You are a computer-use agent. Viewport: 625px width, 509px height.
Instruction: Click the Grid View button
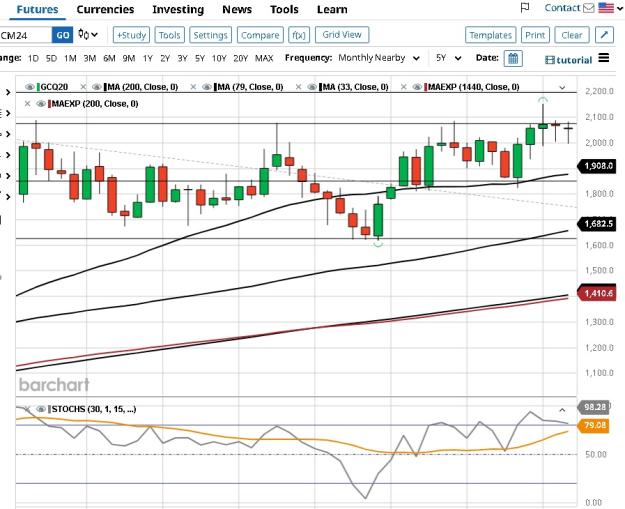point(342,35)
